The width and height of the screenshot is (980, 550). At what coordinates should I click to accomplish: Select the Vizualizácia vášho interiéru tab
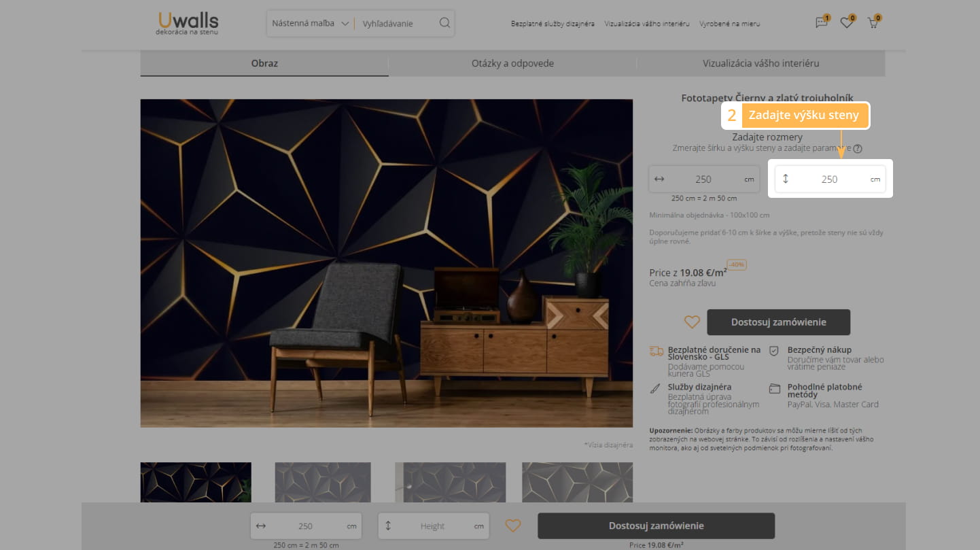tap(760, 63)
